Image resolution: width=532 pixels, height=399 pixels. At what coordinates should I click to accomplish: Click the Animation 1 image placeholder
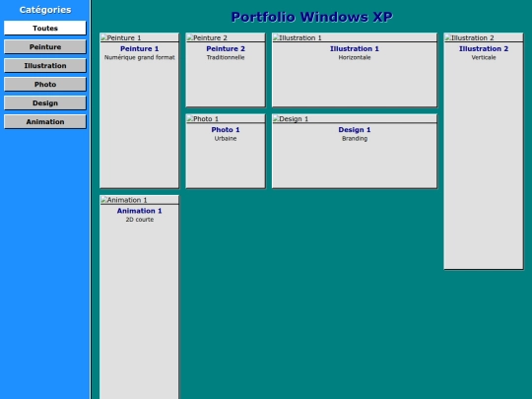tap(140, 200)
